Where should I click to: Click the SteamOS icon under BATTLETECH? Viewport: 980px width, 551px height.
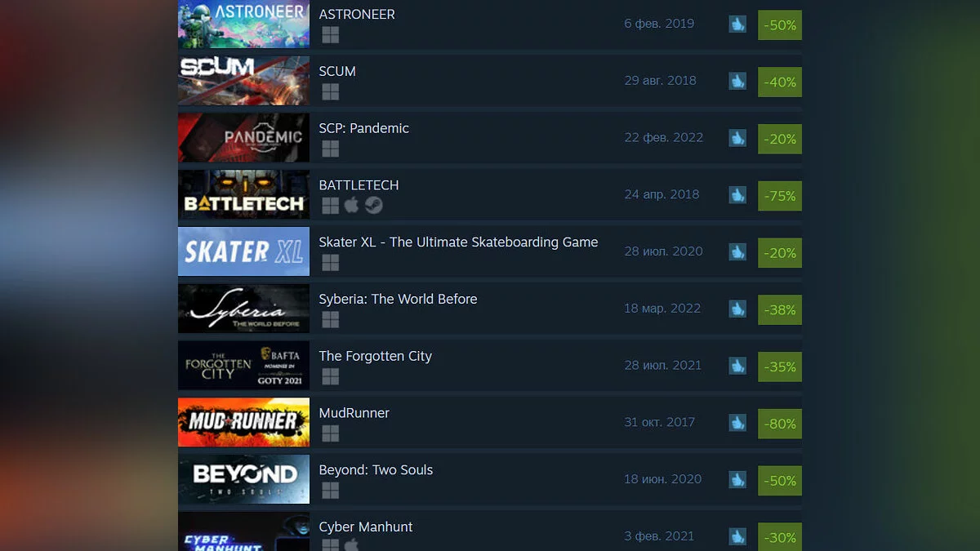(x=373, y=205)
